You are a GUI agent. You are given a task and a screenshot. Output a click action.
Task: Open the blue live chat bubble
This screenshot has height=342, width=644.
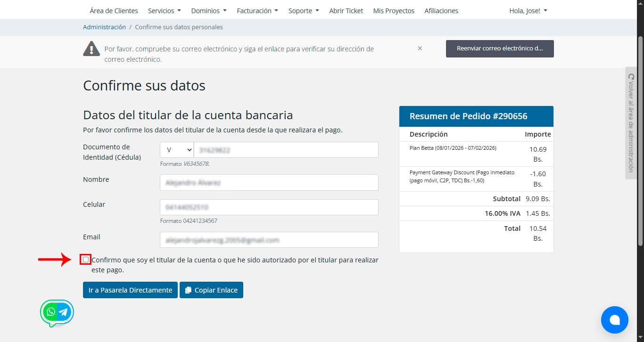tap(614, 320)
